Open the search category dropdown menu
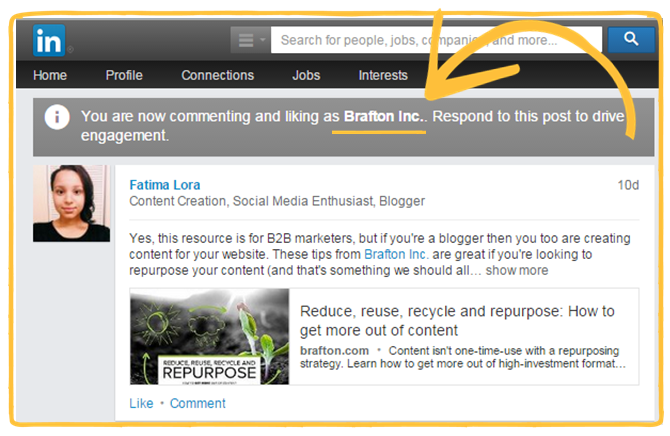Image resolution: width=670 pixels, height=436 pixels. point(250,40)
